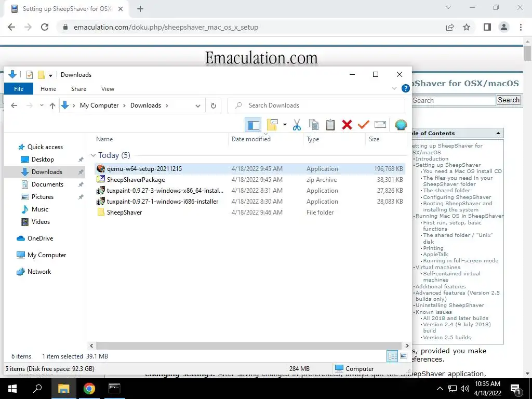Image resolution: width=532 pixels, height=399 pixels.
Task: Open Chrome three-dot menu
Action: tap(521, 27)
